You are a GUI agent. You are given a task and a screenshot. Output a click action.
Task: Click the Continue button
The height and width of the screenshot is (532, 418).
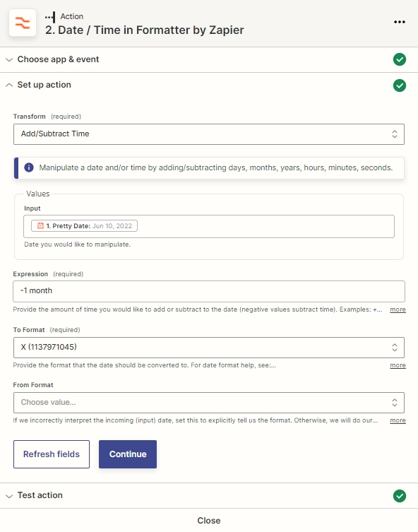point(128,454)
